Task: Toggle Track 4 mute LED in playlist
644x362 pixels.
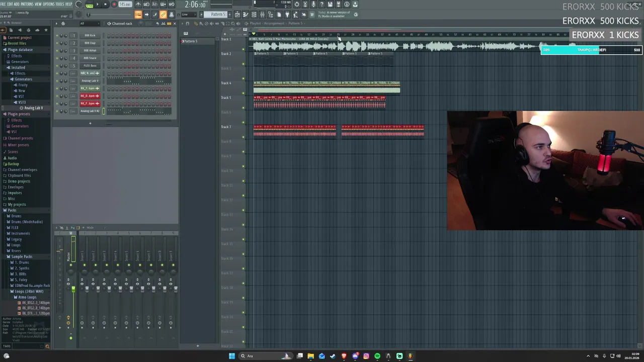Action: click(244, 93)
